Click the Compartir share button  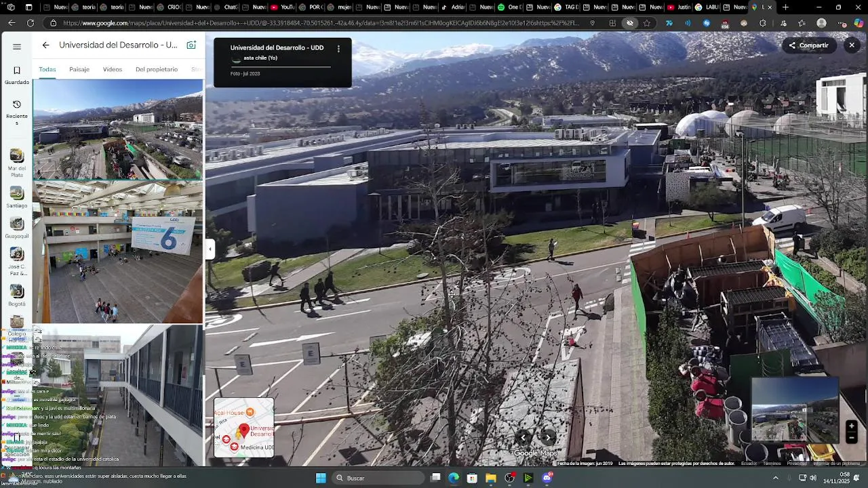[x=808, y=45]
